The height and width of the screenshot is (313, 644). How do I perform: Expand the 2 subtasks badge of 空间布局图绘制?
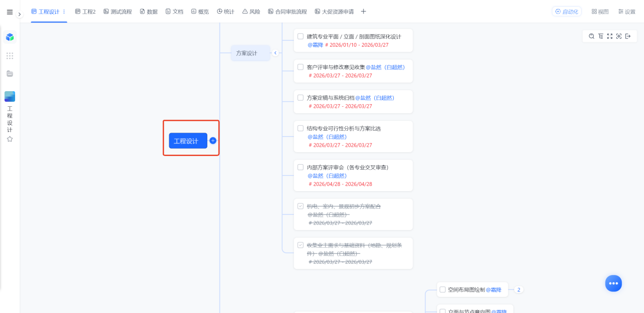pos(519,290)
